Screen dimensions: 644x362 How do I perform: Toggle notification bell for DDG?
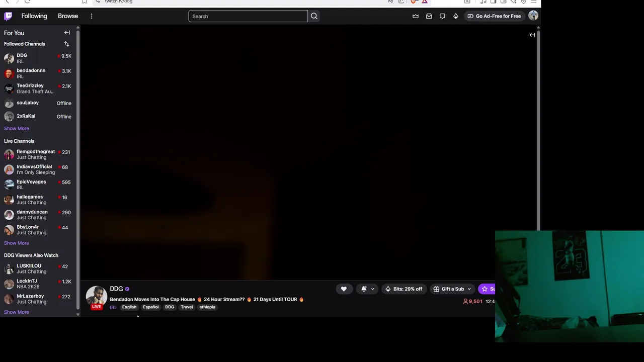364,289
